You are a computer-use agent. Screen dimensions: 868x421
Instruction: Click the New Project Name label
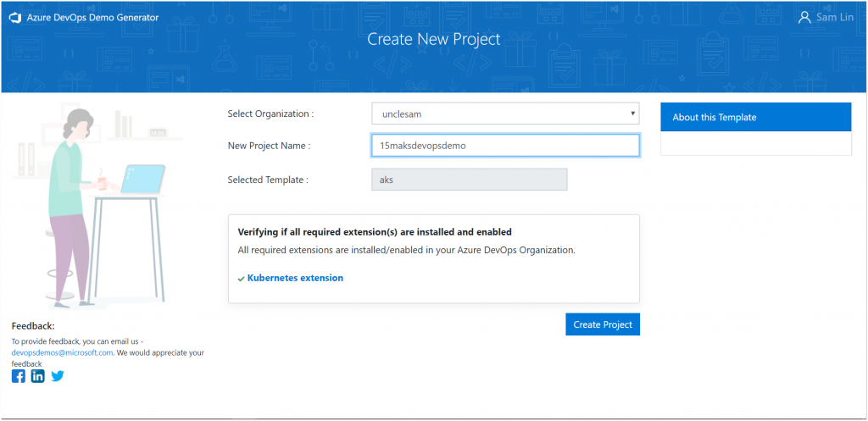click(x=269, y=146)
